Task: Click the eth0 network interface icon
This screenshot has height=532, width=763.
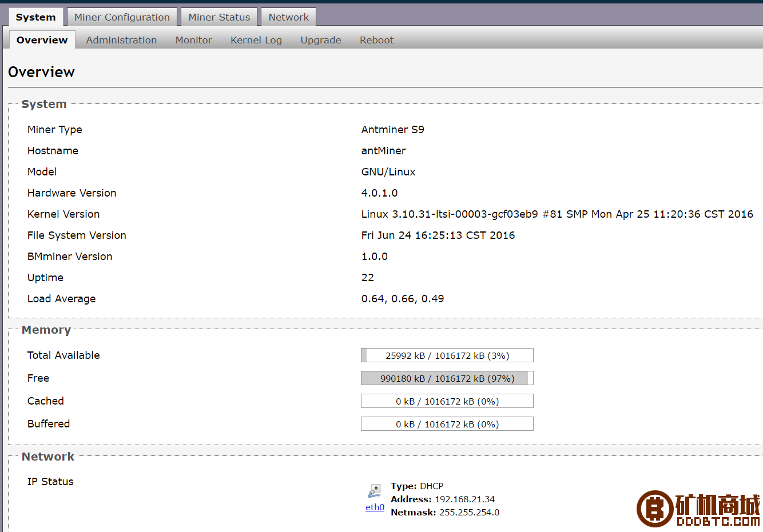Action: pyautogui.click(x=375, y=491)
